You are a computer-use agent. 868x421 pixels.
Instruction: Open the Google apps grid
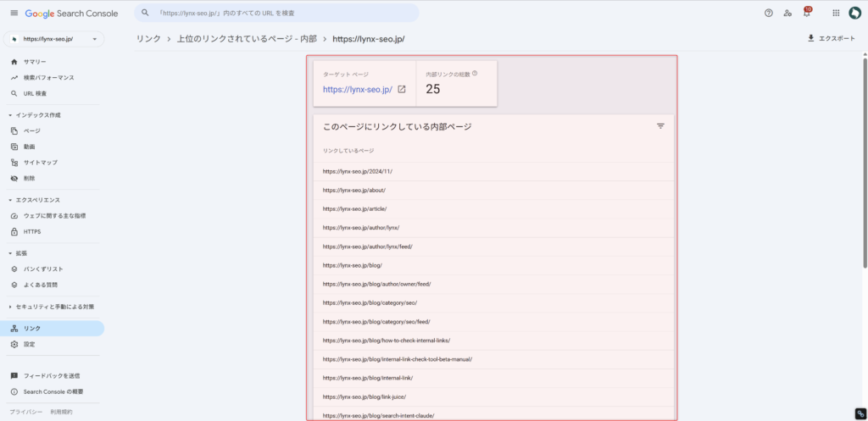tap(836, 13)
